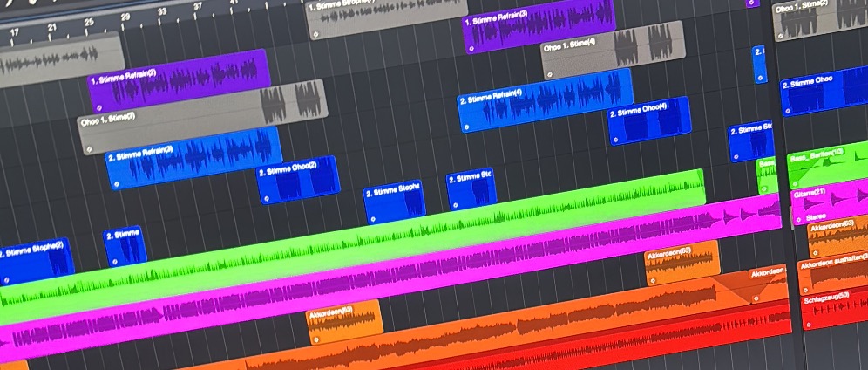The height and width of the screenshot is (370, 868).
Task: Click the corner icon of 1. Stimme Refrain(3) clip
Action: (471, 48)
